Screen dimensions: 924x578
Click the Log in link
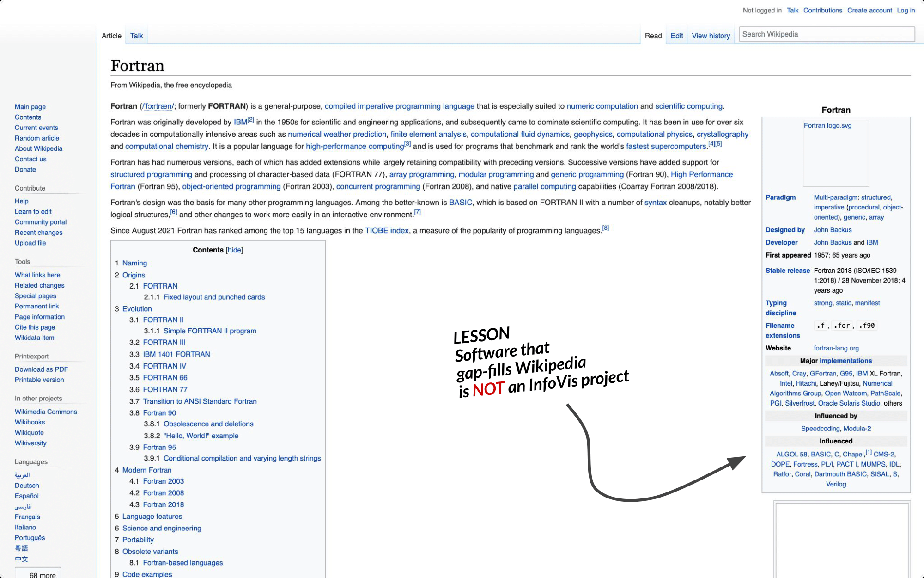point(906,10)
